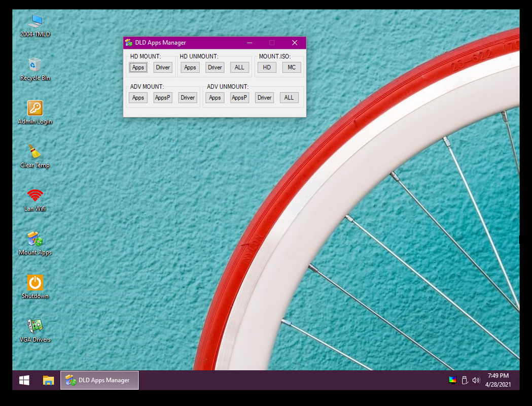This screenshot has width=532, height=406.
Task: Select the Shutdown power icon
Action: [x=35, y=287]
